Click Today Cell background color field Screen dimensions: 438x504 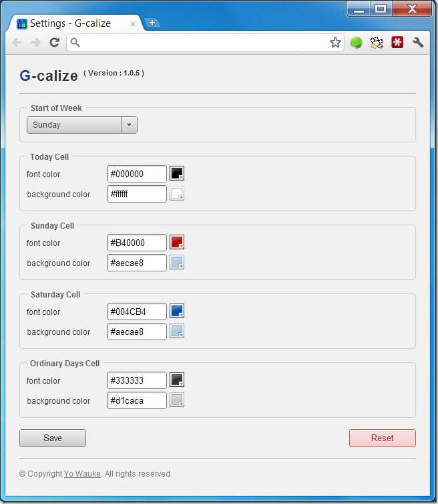pos(137,194)
